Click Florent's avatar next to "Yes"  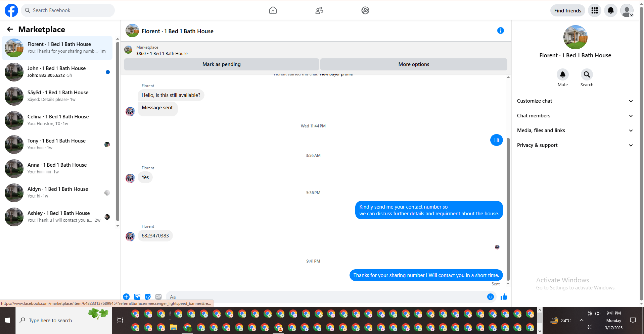point(130,178)
